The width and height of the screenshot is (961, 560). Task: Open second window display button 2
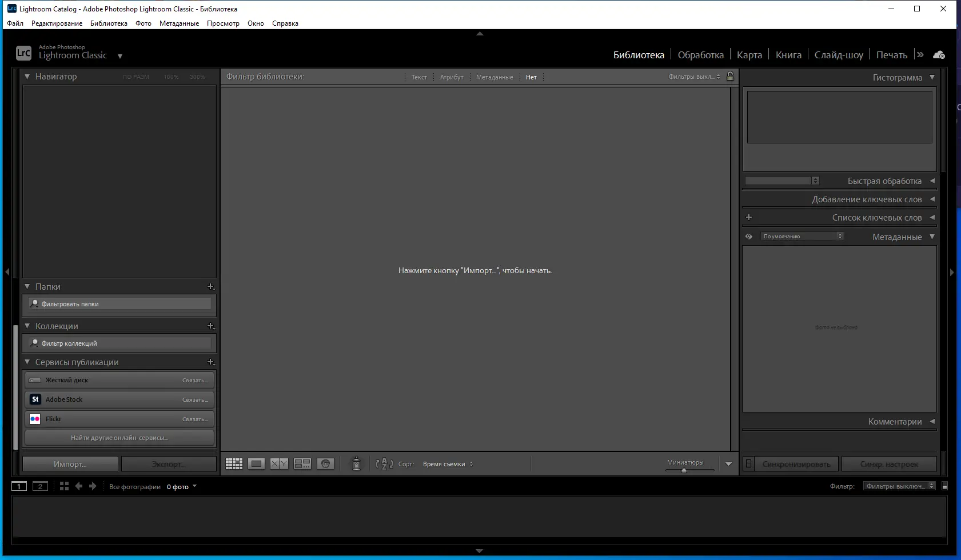pos(40,486)
